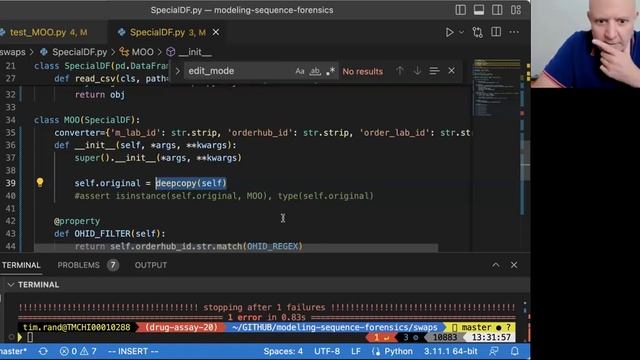Open the PROBLEMS panel tab
The width and height of the screenshot is (640, 360).
click(88, 265)
